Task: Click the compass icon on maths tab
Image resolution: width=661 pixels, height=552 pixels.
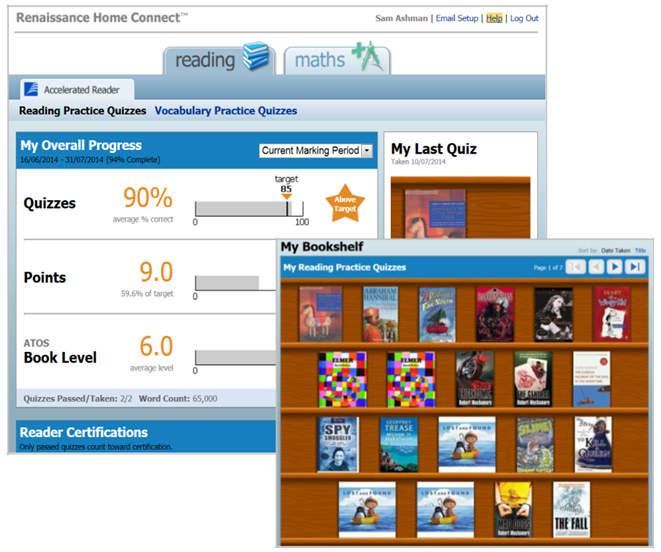Action: pos(367,56)
